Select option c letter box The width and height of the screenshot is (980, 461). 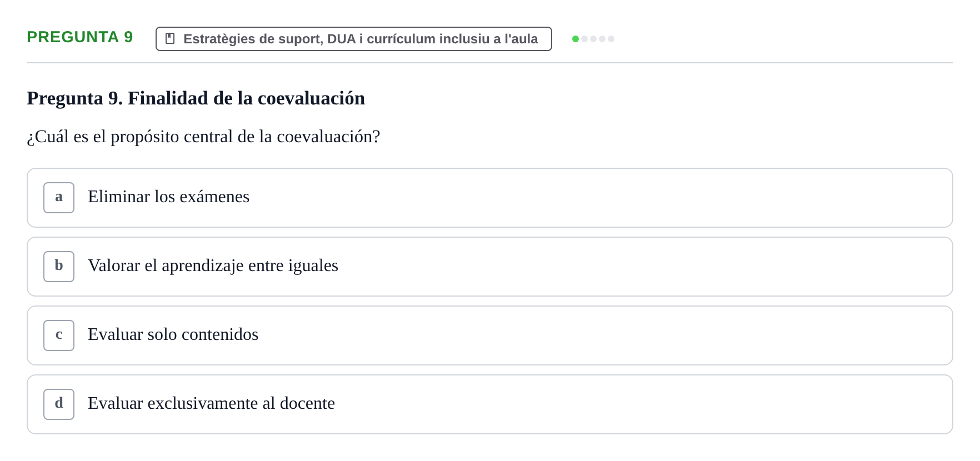[x=59, y=335]
